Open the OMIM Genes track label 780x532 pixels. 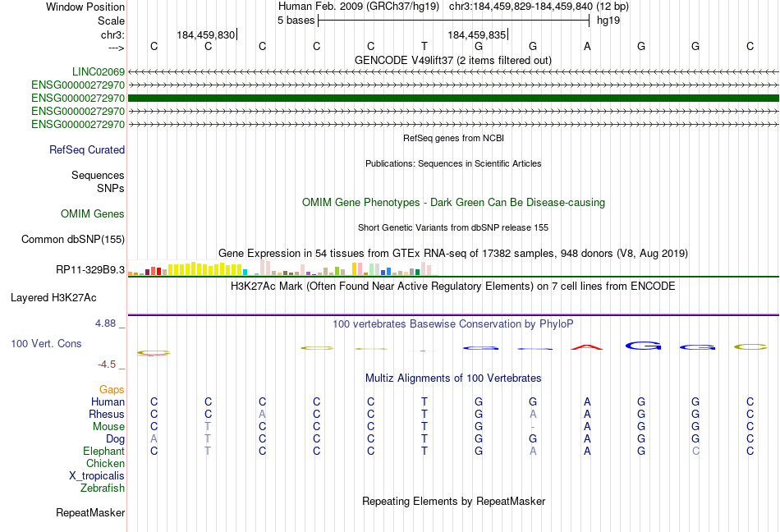pyautogui.click(x=93, y=213)
